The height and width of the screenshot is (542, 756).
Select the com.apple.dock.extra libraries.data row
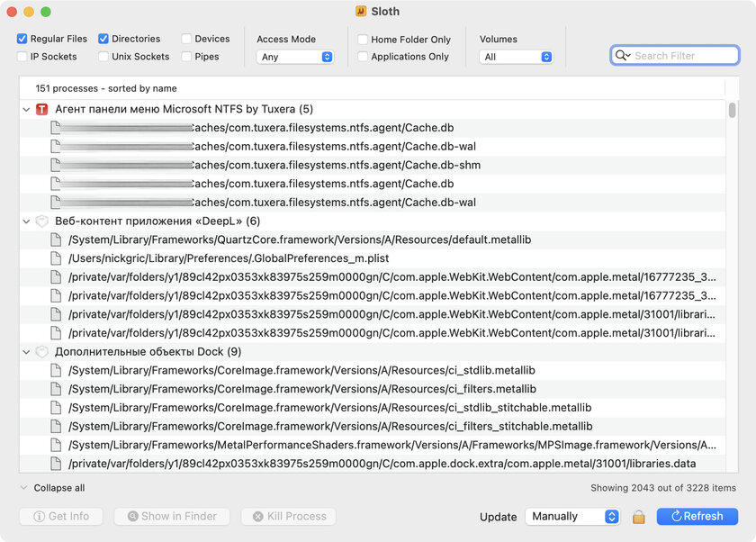tap(373, 464)
